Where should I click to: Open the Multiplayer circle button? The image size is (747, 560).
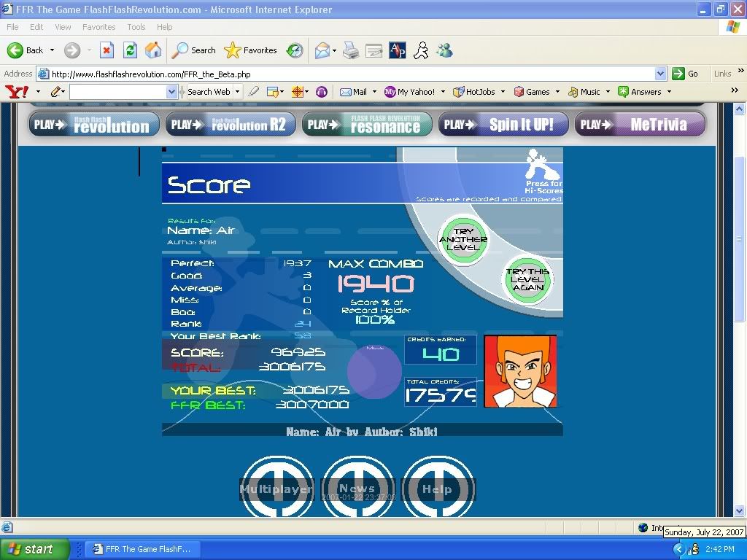tap(277, 487)
